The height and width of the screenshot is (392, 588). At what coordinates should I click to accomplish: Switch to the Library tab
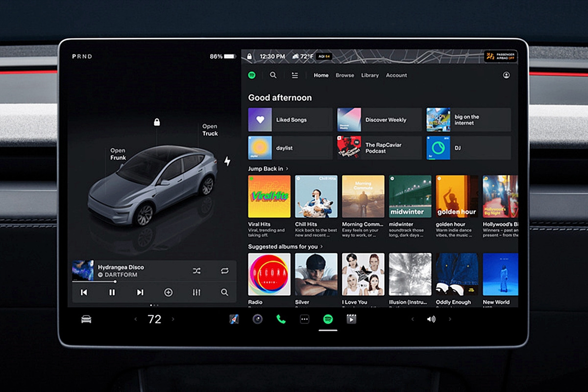click(x=370, y=75)
